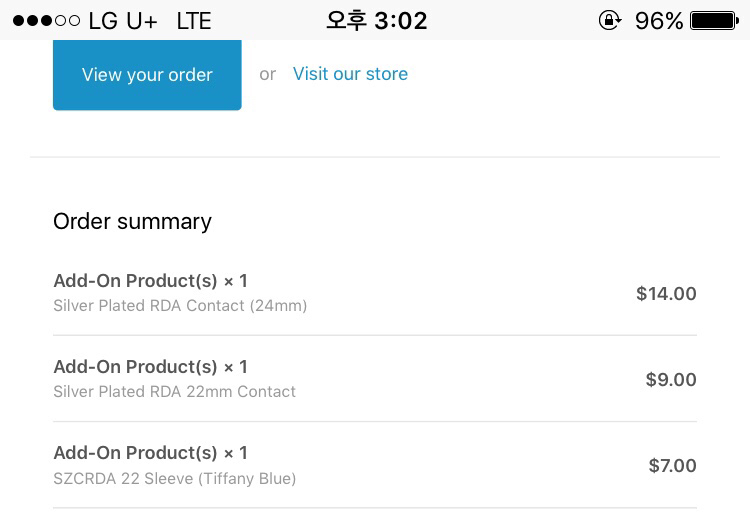Tap the $14.00 price
This screenshot has width=750, height=514.
(666, 294)
